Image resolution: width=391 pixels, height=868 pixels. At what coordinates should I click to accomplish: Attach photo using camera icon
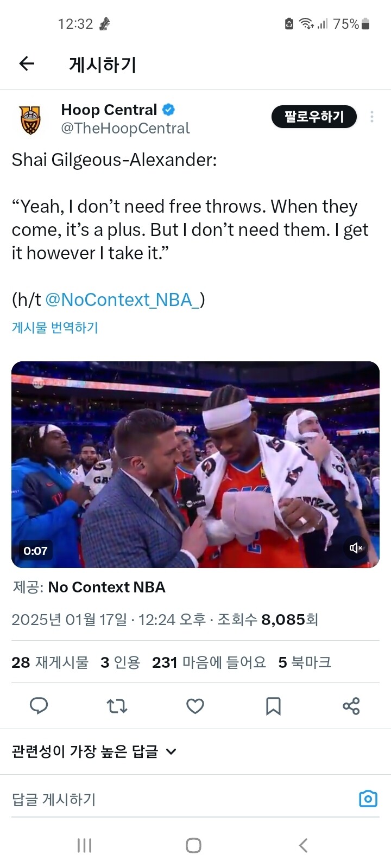click(368, 799)
